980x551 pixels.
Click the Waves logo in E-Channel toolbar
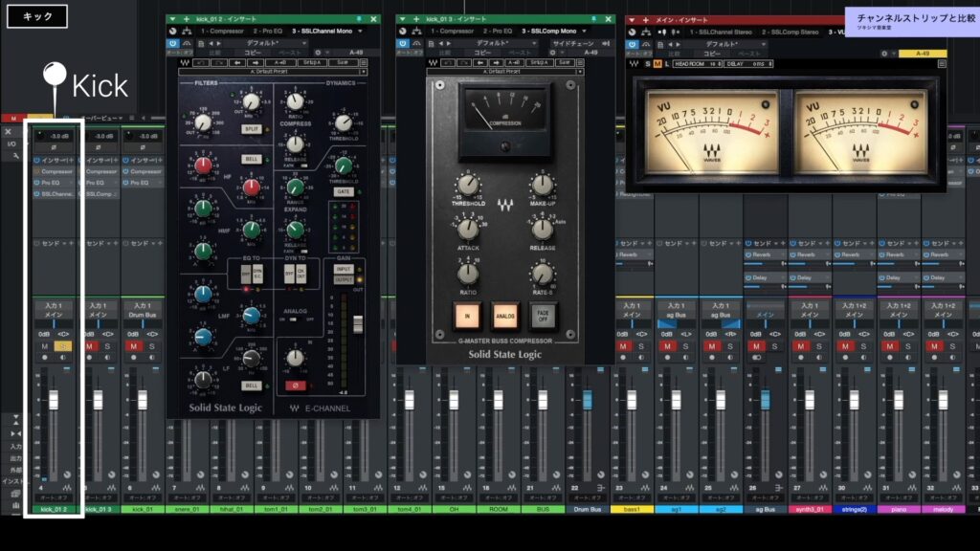pos(185,63)
